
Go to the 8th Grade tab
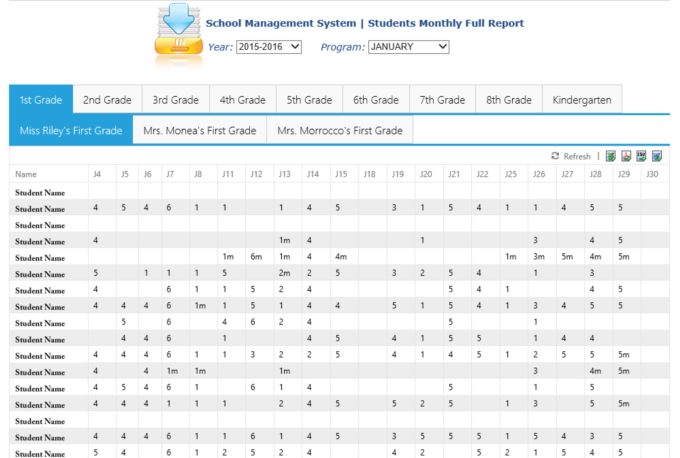(x=509, y=100)
